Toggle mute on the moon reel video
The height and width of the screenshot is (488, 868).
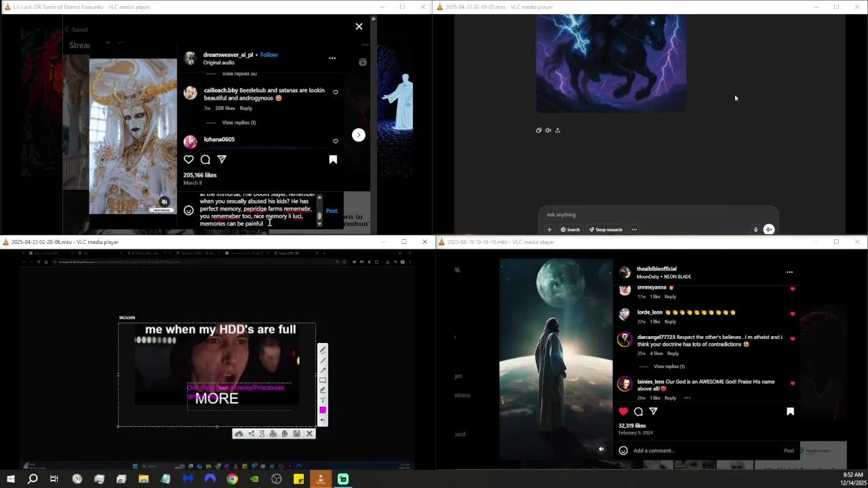(601, 449)
